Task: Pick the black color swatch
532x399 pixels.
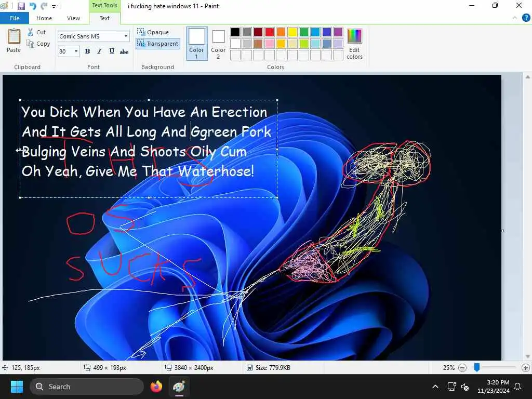Action: coord(235,32)
